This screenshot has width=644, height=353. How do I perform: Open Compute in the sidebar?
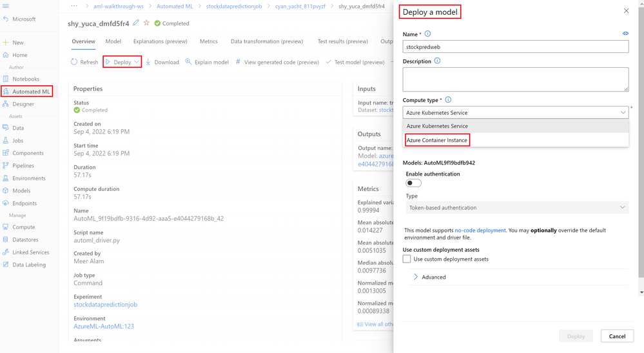[23, 227]
